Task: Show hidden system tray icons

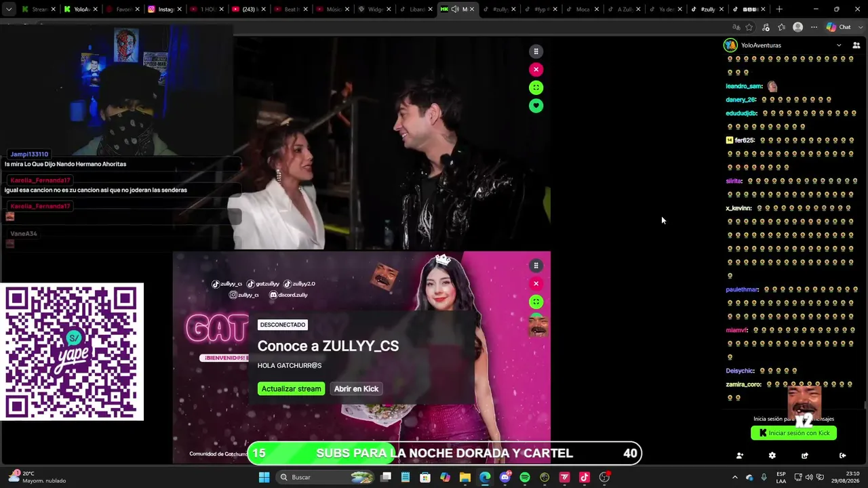Action: (734, 477)
